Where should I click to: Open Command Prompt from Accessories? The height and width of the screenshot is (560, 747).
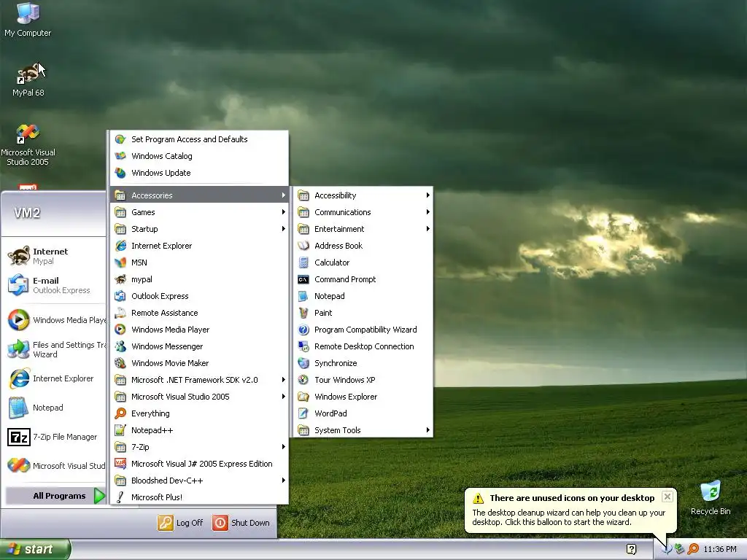coord(363,279)
